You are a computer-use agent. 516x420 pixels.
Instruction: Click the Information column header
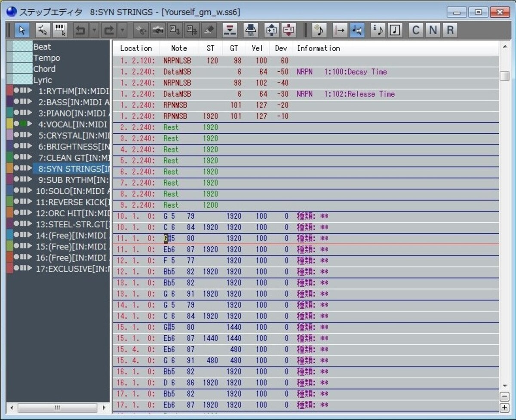coord(318,48)
